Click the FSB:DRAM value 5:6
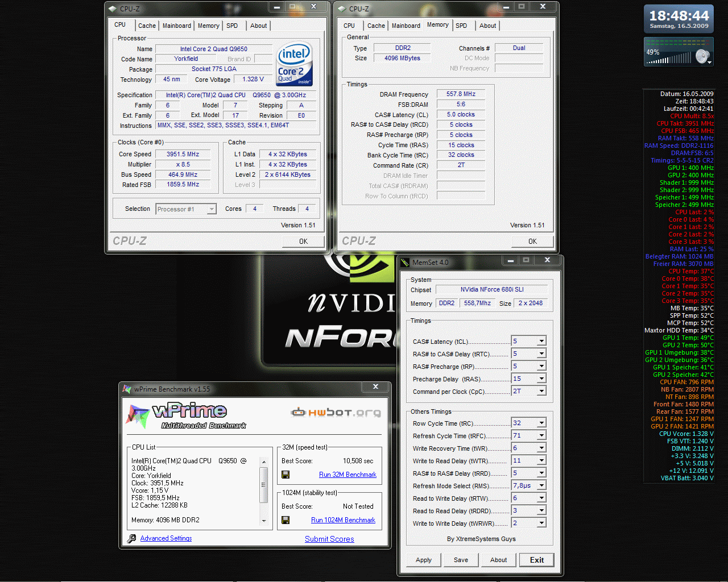The image size is (728, 582). 461,104
